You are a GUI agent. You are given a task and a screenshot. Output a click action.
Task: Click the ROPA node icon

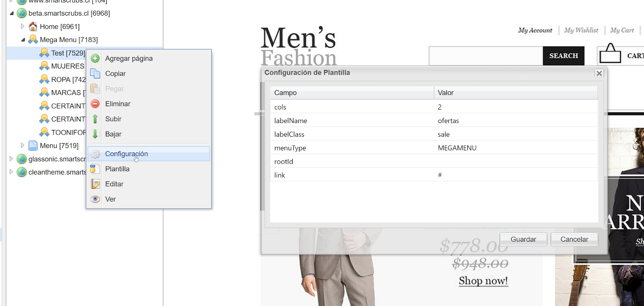click(x=44, y=79)
